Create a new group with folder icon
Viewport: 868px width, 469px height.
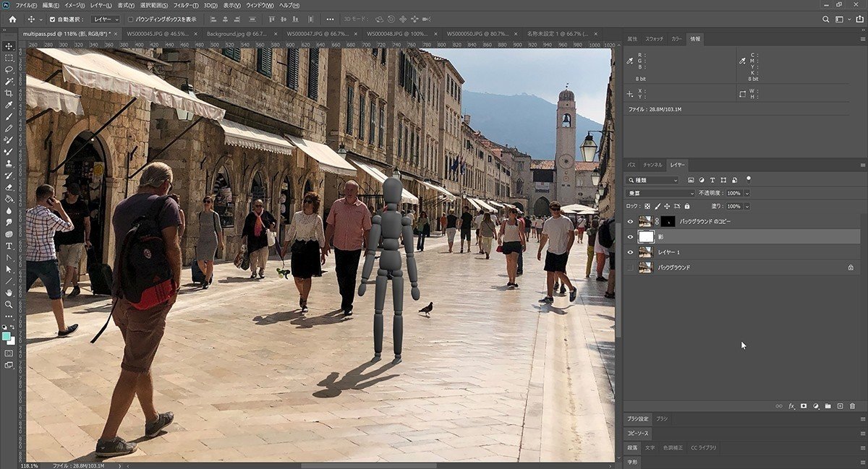(827, 406)
